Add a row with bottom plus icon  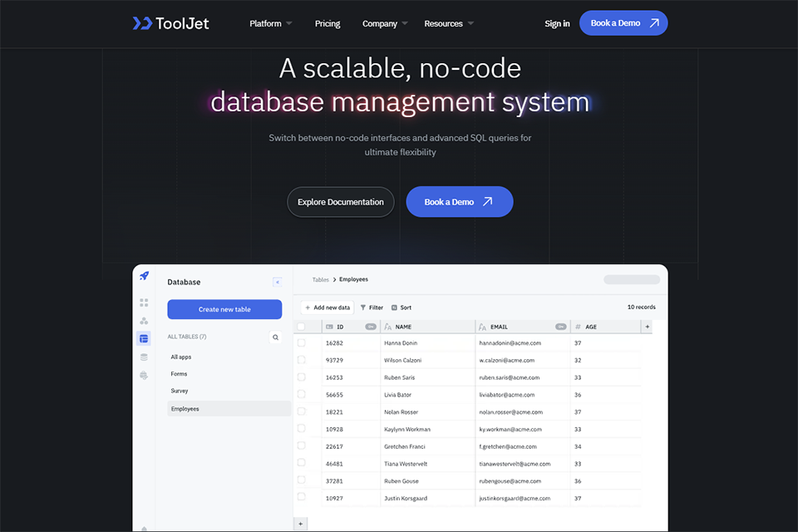coord(301,524)
